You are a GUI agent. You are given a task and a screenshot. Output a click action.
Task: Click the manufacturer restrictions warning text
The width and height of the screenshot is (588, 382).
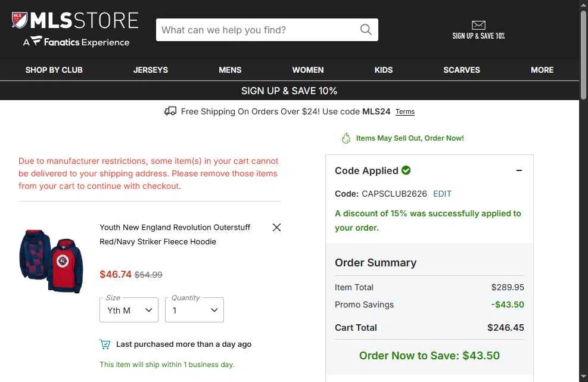click(148, 173)
